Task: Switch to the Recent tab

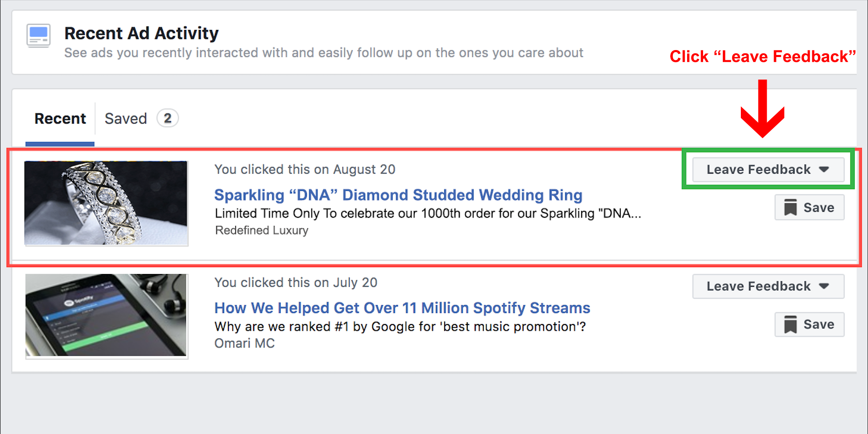Action: point(60,119)
